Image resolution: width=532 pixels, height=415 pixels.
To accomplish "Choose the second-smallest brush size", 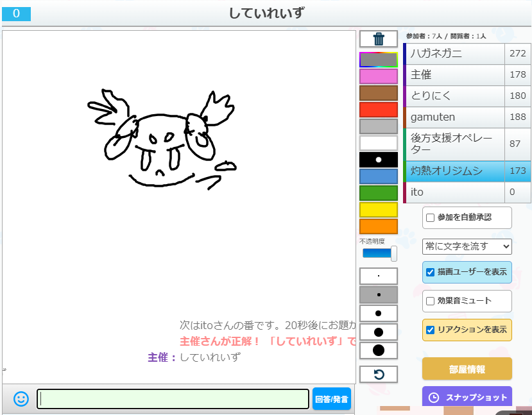I will (x=379, y=295).
